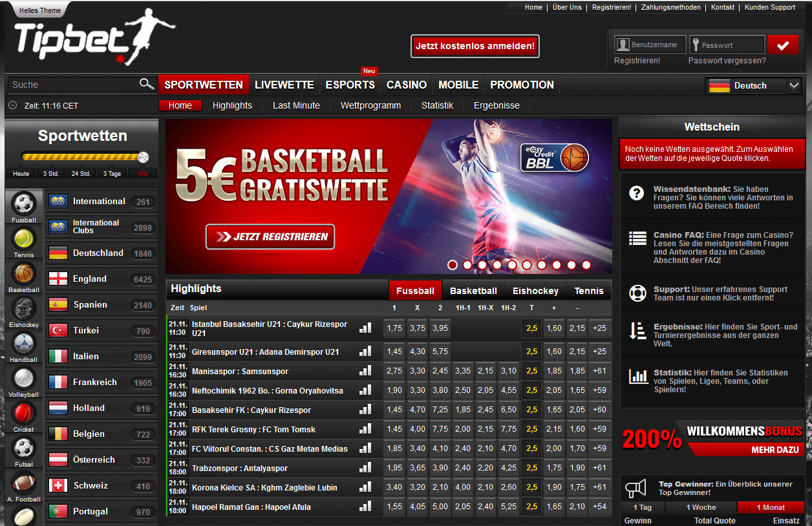Click the Support lifebuoy icon
Screen dimensions: 812x526
pyautogui.click(x=637, y=293)
